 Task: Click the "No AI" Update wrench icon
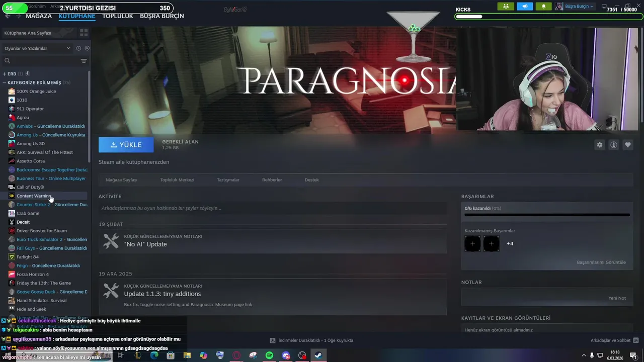(111, 241)
